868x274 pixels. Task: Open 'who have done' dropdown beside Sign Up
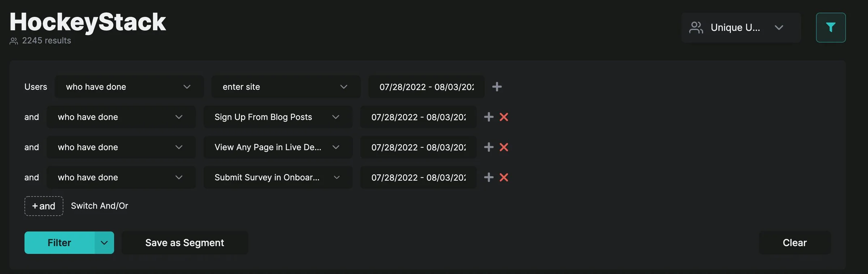click(x=121, y=117)
